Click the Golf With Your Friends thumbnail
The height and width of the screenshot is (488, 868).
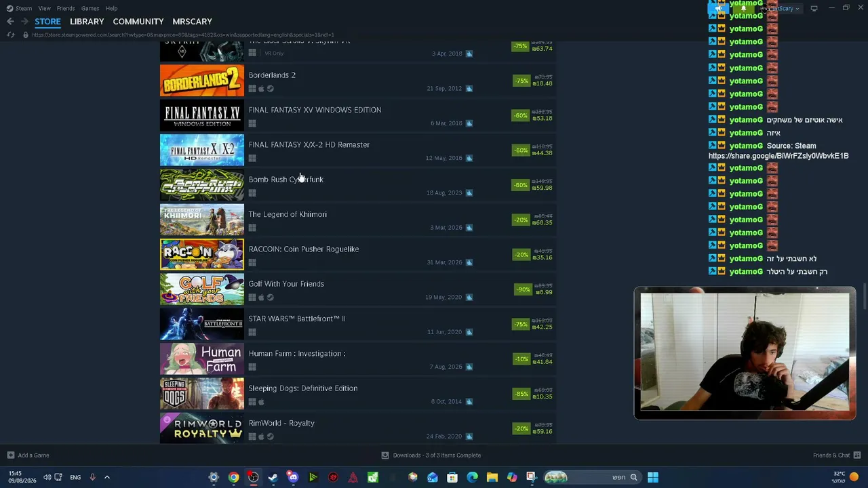click(x=202, y=289)
